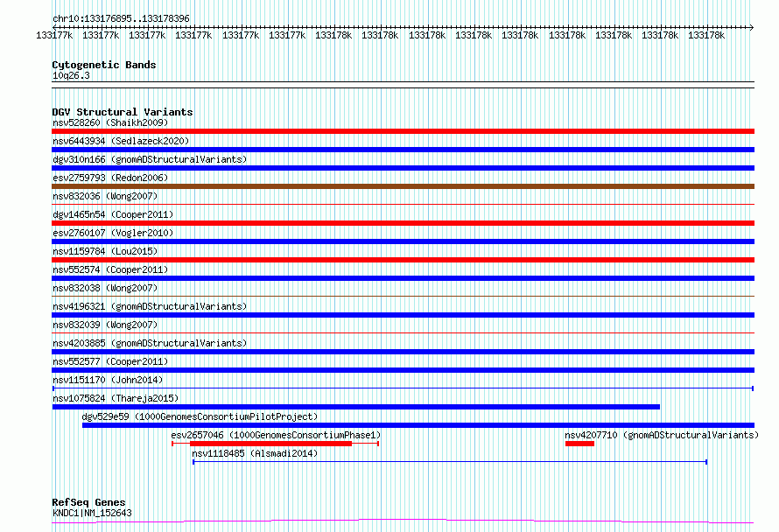Image resolution: width=779 pixels, height=532 pixels.
Task: Select the nsv552577 (Cooper2011) blue bar
Action: 403,370
